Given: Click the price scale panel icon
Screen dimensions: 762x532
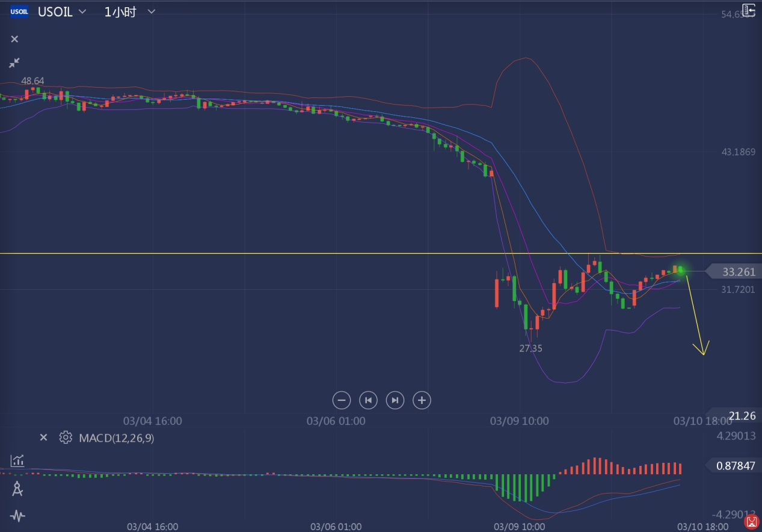Looking at the screenshot, I should [x=748, y=10].
